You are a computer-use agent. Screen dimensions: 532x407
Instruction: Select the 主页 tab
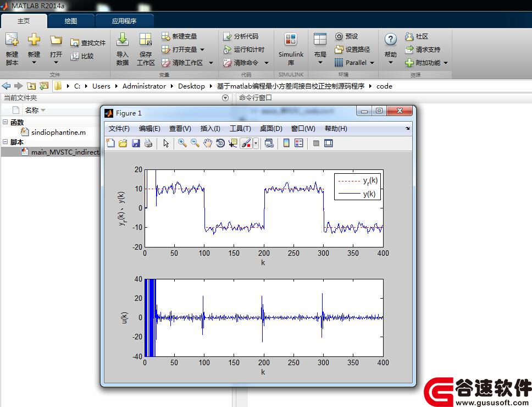24,21
